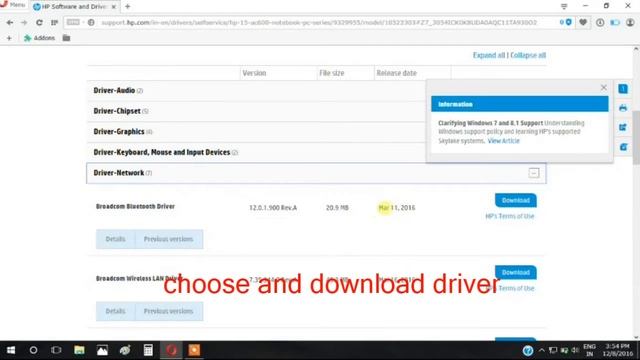
Task: Select the Release date column header
Action: tap(396, 73)
